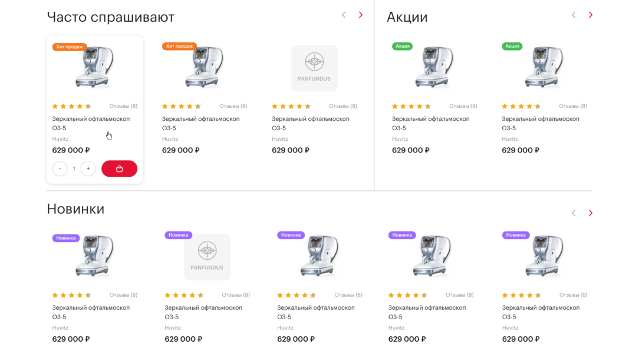Open Отзывы (8) on the last Новинки product
This screenshot has height=364, width=639.
click(573, 295)
